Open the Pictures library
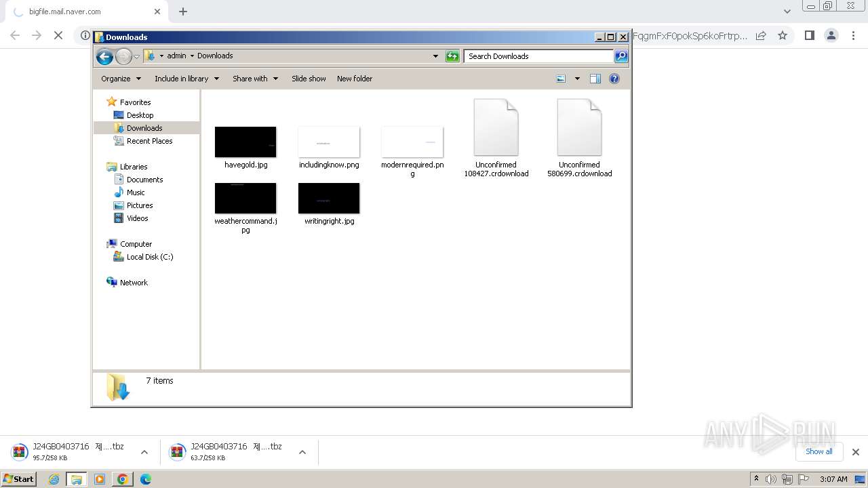The width and height of the screenshot is (868, 488). point(140,205)
